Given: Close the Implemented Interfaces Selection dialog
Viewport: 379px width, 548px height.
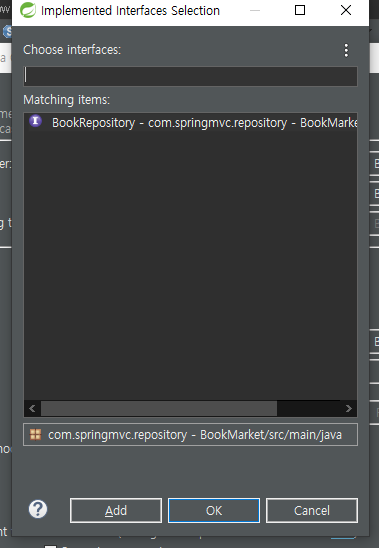Looking at the screenshot, I should [346, 10].
